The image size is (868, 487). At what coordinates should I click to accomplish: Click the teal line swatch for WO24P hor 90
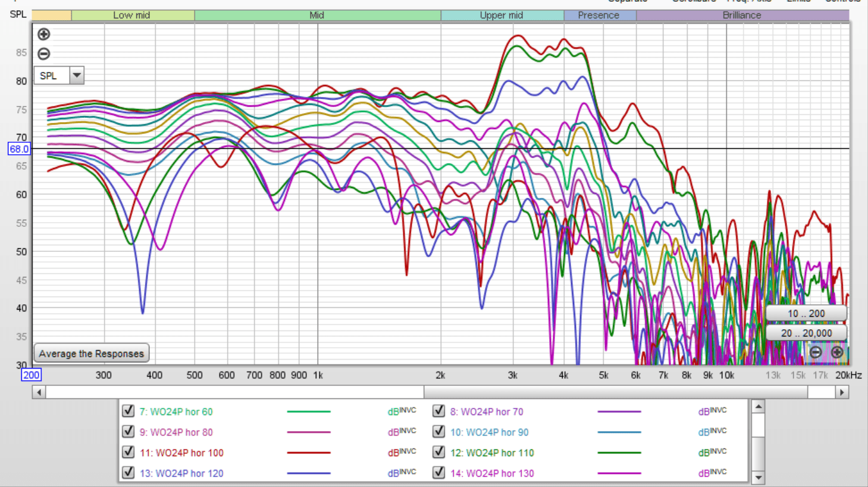619,432
